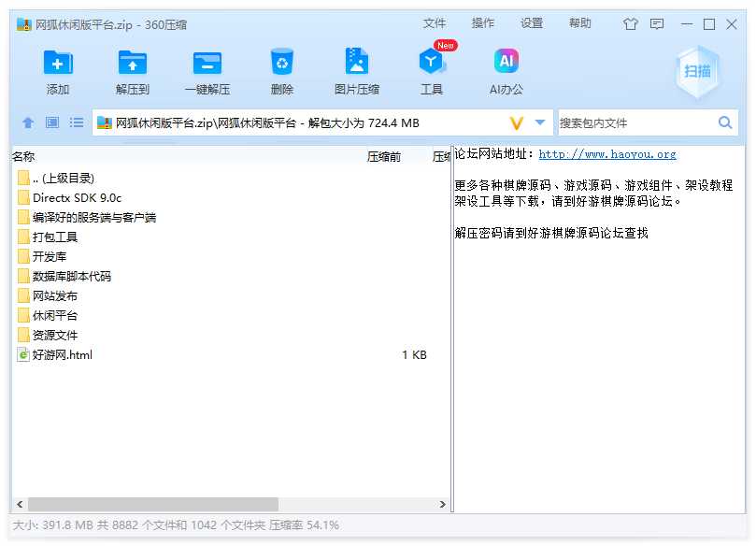Click the horizontal scrollbar thumb
756x546 pixels.
pyautogui.click(x=153, y=505)
